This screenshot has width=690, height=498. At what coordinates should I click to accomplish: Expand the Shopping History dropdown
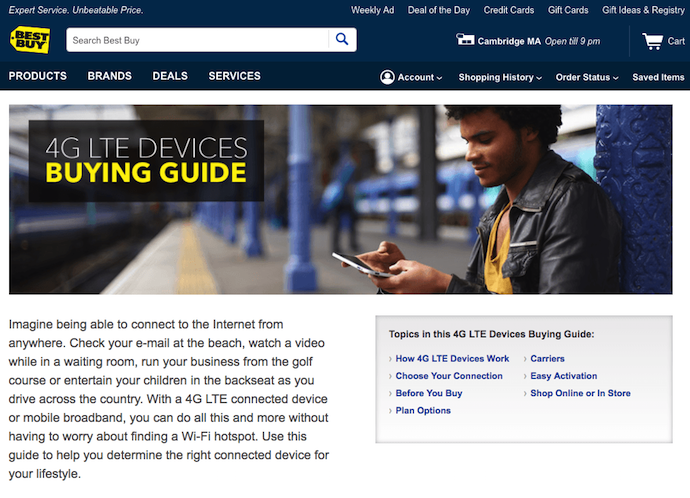pyautogui.click(x=500, y=77)
